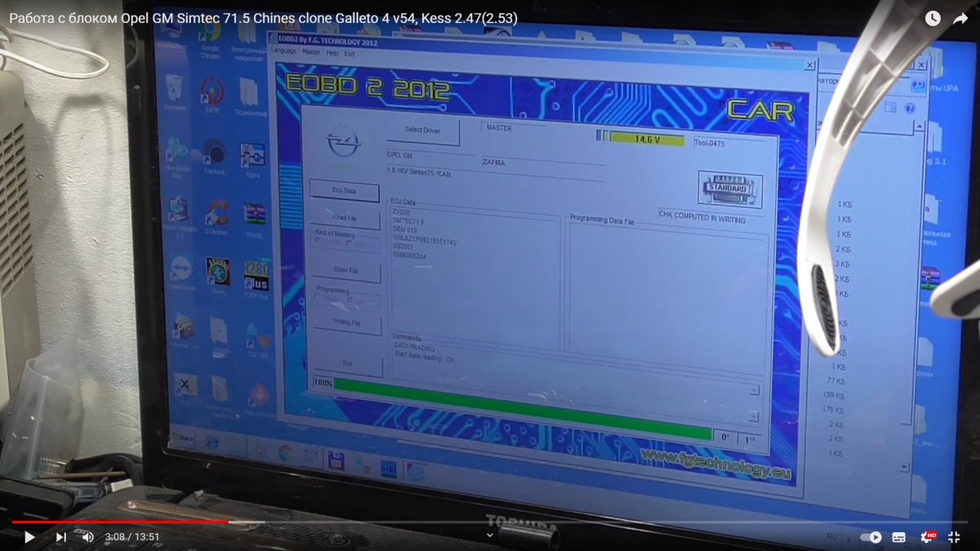Viewport: 980px width, 551px height.
Task: Add video to Watch Later
Action: tap(932, 18)
